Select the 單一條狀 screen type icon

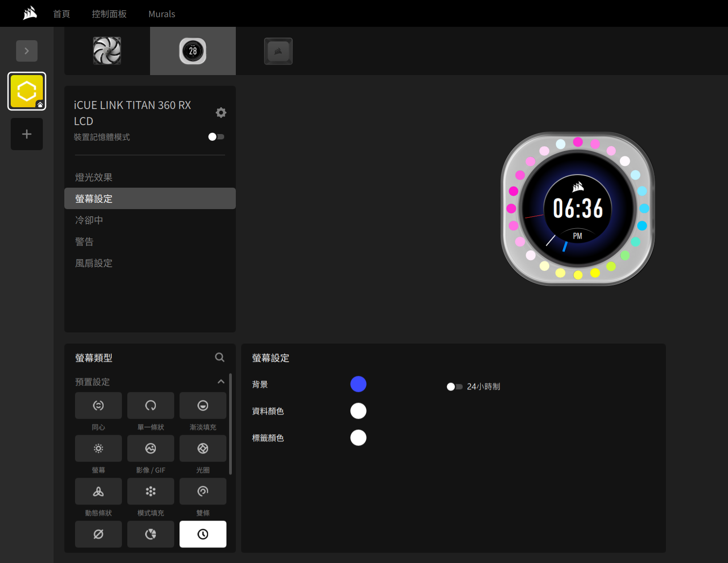pyautogui.click(x=151, y=405)
